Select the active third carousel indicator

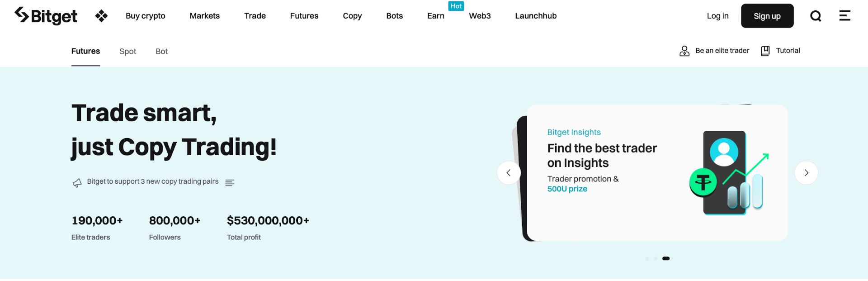(666, 258)
